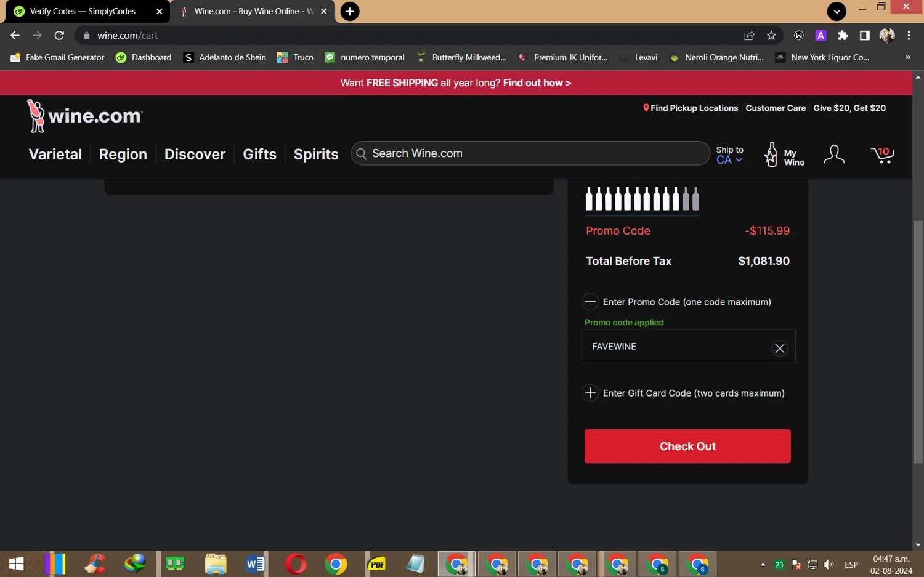924x577 pixels.
Task: Close the Wine.com tab
Action: click(x=324, y=11)
